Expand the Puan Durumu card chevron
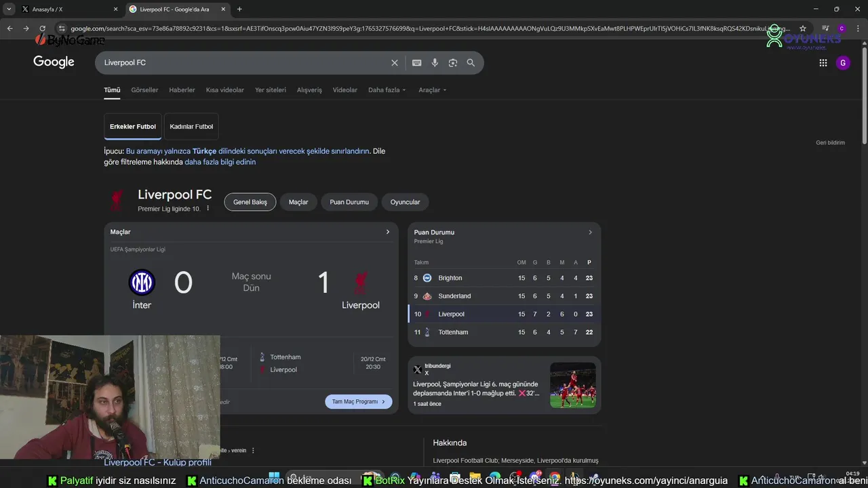This screenshot has height=488, width=868. pos(590,232)
